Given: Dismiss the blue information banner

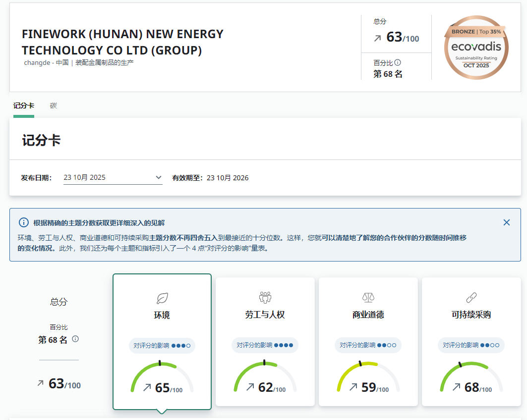Looking at the screenshot, I should pyautogui.click(x=506, y=222).
